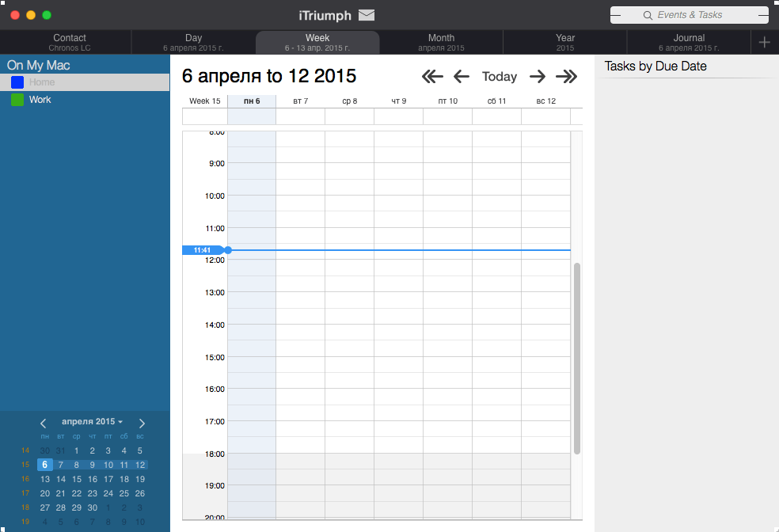Switch to the Month tab
779x532 pixels.
441,42
